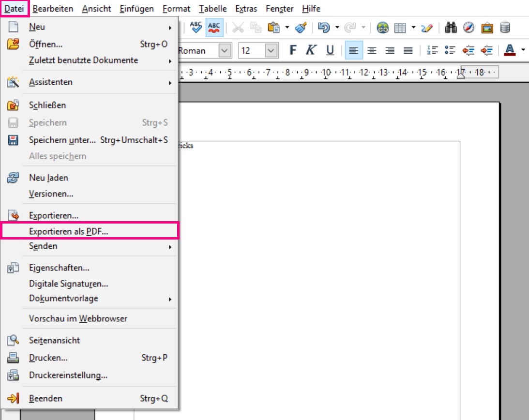
Task: Open the Datei menu
Action: 14,8
